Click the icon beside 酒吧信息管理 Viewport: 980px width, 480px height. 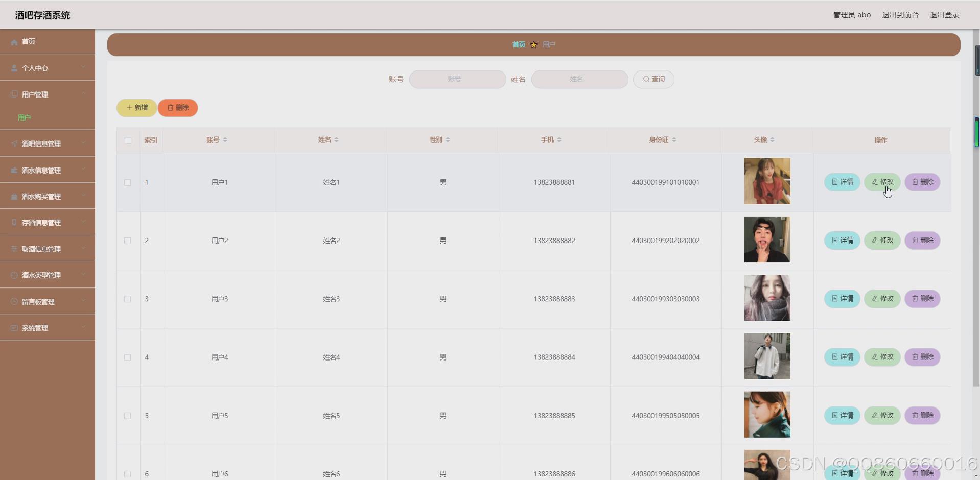pos(14,143)
